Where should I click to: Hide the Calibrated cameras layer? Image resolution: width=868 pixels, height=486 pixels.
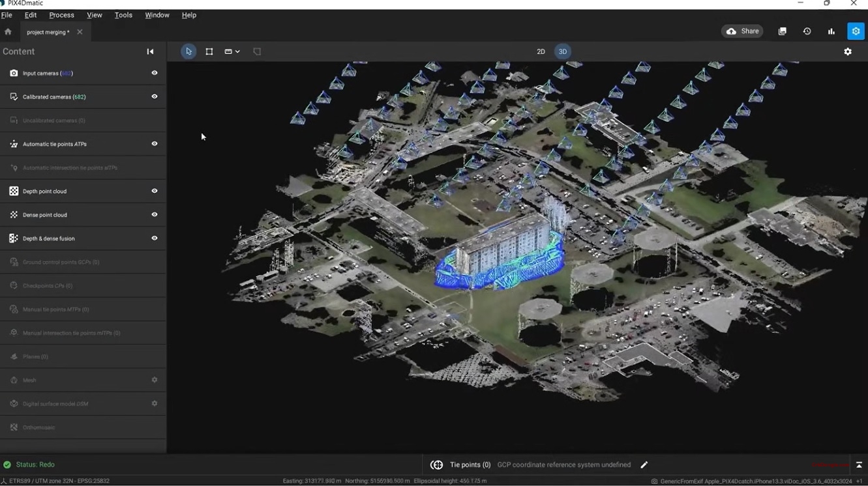coord(154,96)
